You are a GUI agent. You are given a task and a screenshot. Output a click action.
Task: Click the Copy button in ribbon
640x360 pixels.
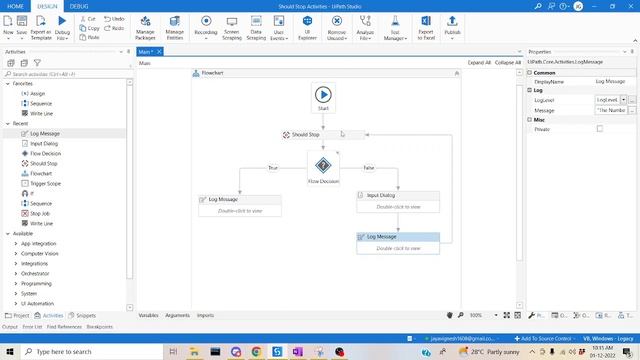click(90, 28)
